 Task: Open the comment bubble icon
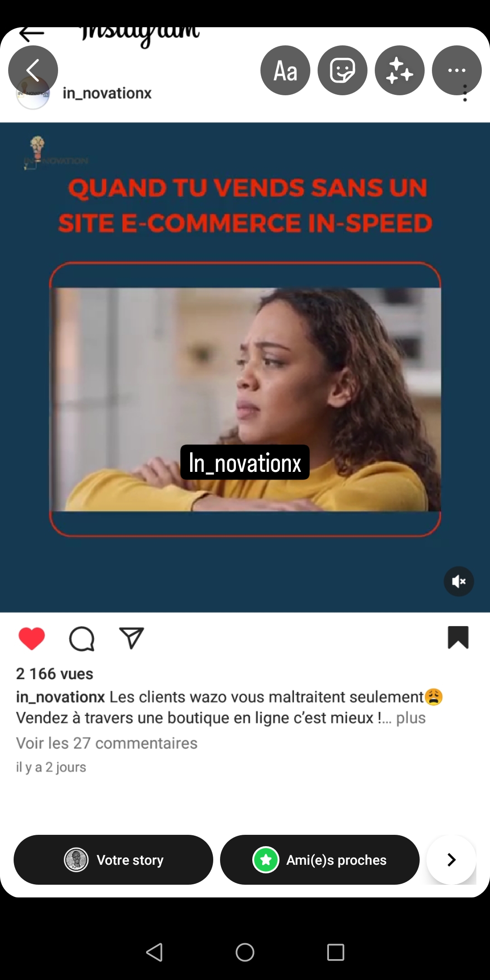point(82,639)
